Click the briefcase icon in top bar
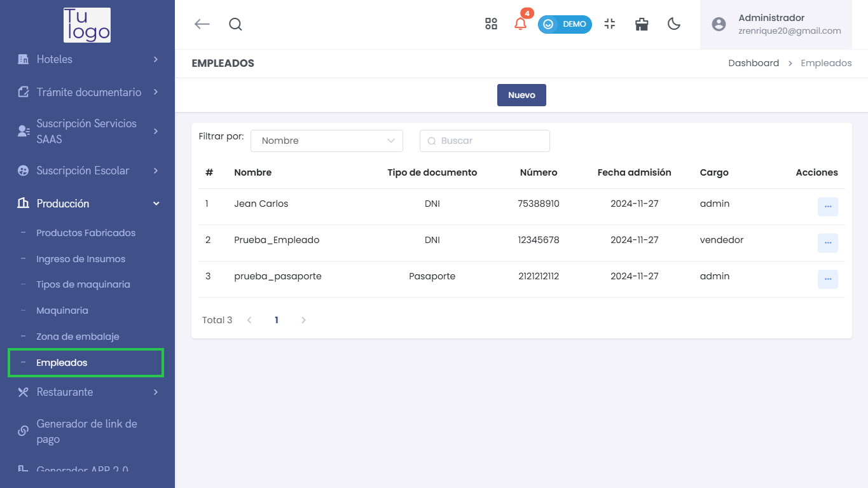Image resolution: width=868 pixels, height=488 pixels. click(642, 24)
